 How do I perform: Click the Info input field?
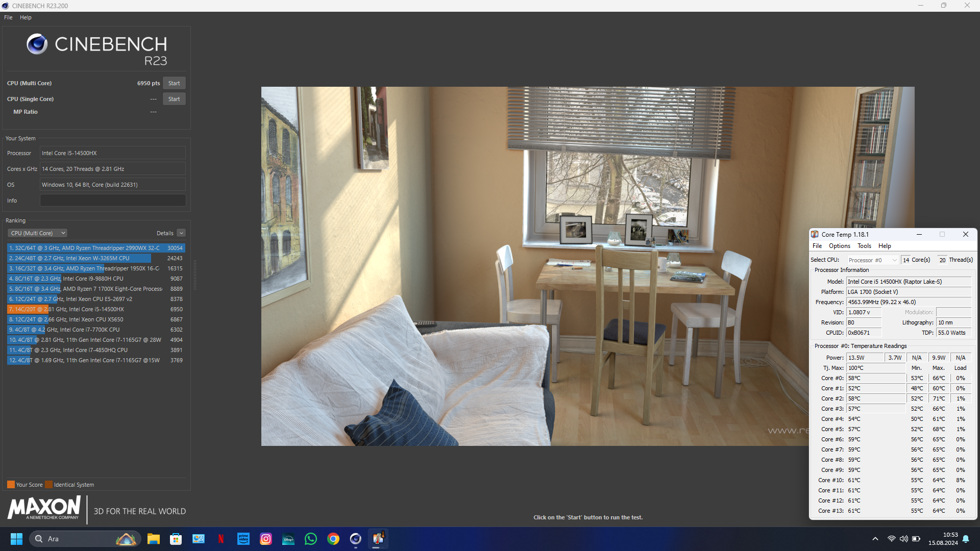pos(113,201)
